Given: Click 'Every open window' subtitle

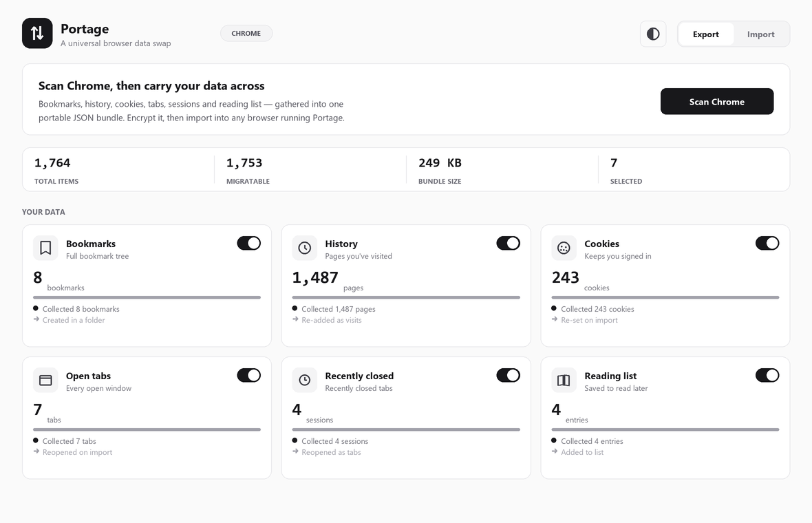Looking at the screenshot, I should [98, 388].
